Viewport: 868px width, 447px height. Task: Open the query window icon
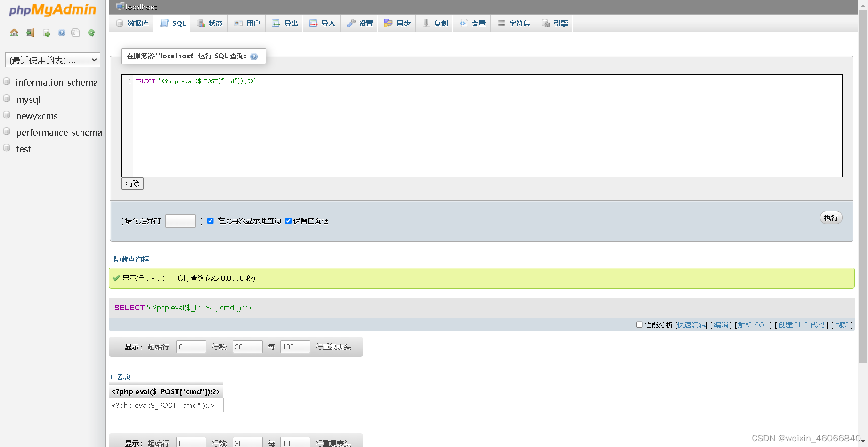click(x=46, y=33)
